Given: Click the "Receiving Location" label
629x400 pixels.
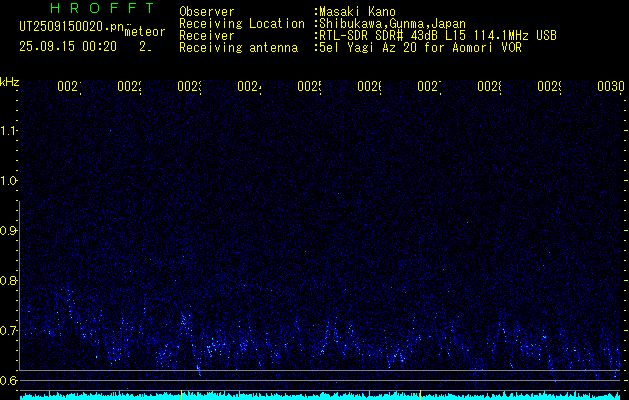Looking at the screenshot, I should click(x=242, y=24).
